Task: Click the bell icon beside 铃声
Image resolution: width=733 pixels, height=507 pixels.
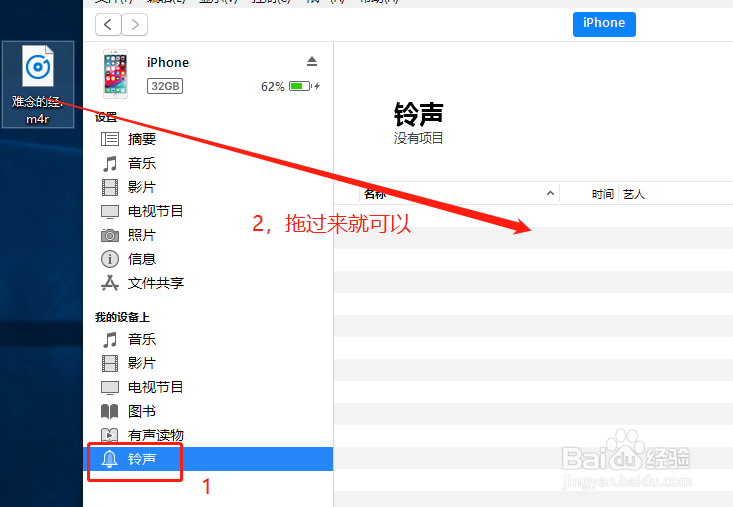Action: coord(109,459)
